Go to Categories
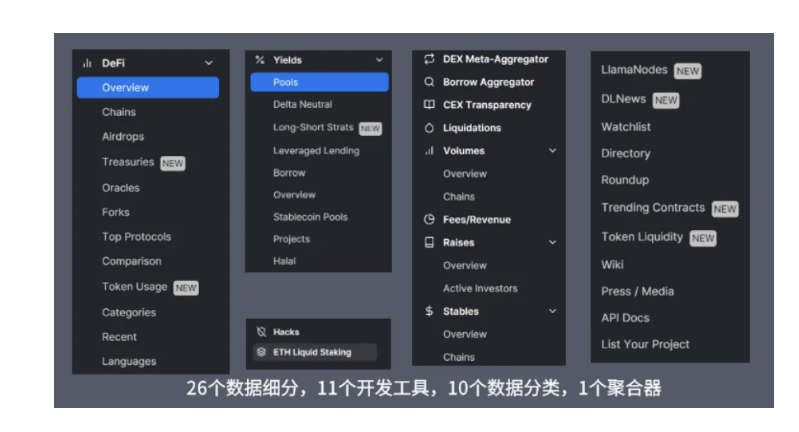The width and height of the screenshot is (799, 432). [129, 313]
